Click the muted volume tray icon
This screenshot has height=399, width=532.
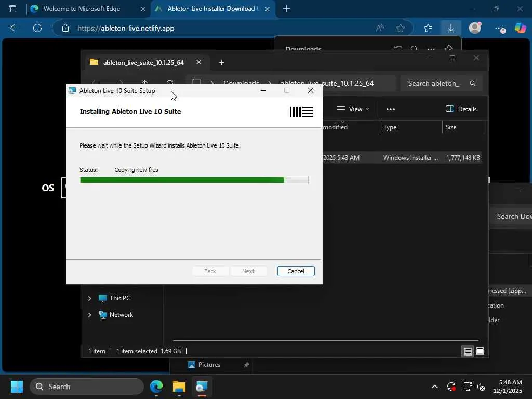coord(481,387)
